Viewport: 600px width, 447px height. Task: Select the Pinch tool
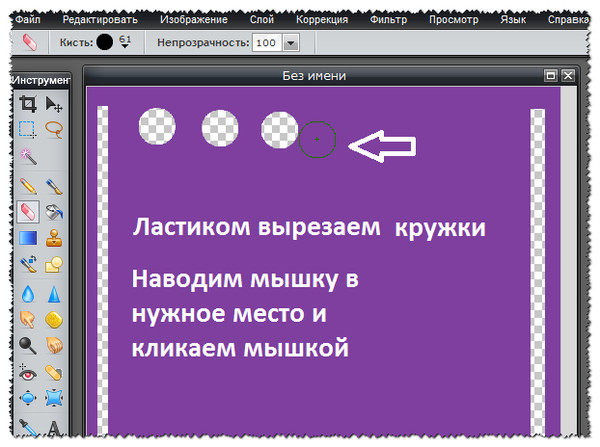54,398
